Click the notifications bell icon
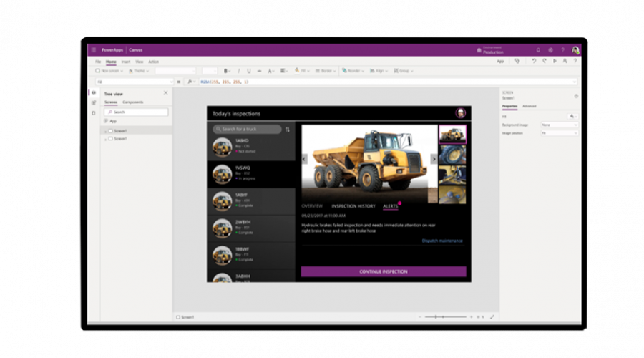 538,50
